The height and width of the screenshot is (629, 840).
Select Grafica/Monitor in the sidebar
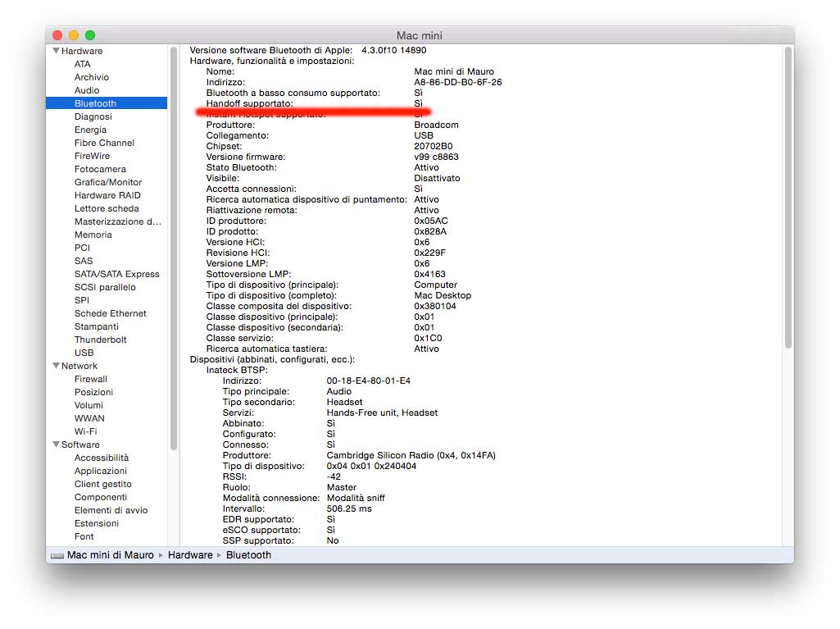click(x=107, y=182)
